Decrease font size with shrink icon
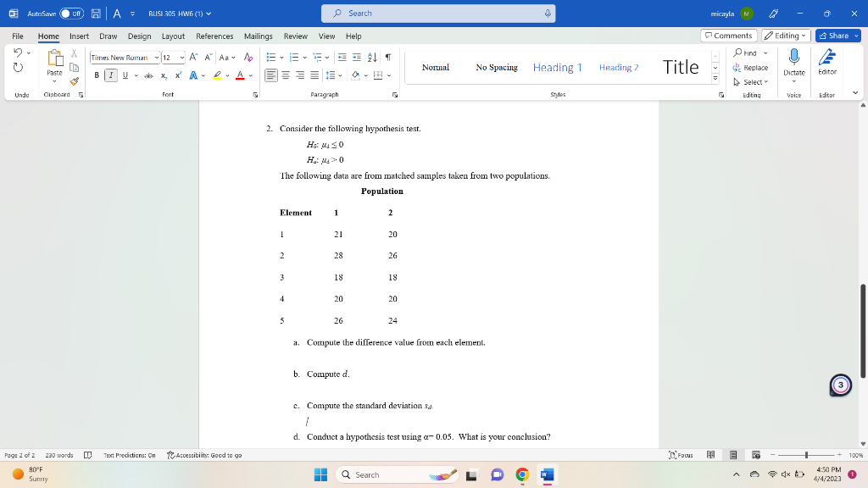The height and width of the screenshot is (488, 868). coord(209,57)
